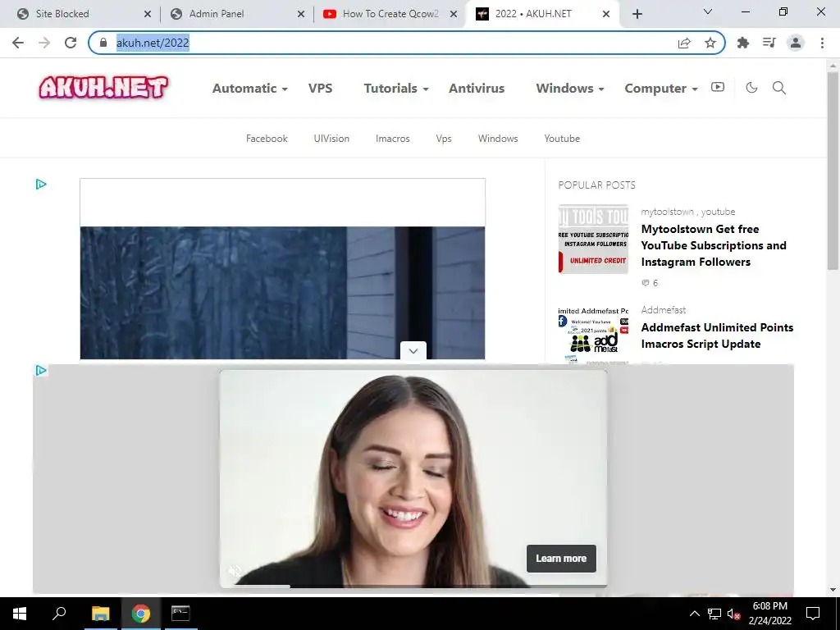Screen dimensions: 840x630
Task: Switch to How To Create Qcow2 tab
Action: (390, 14)
